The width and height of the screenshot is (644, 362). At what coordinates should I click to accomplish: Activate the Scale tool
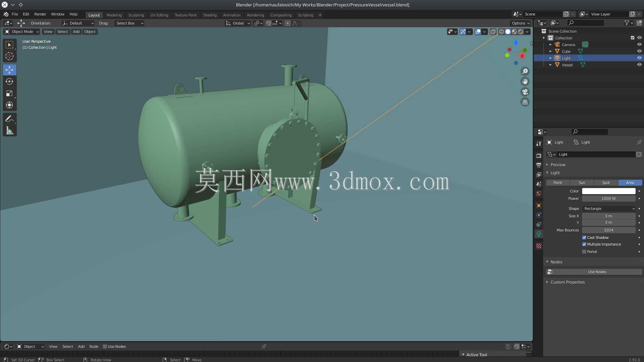[9, 94]
